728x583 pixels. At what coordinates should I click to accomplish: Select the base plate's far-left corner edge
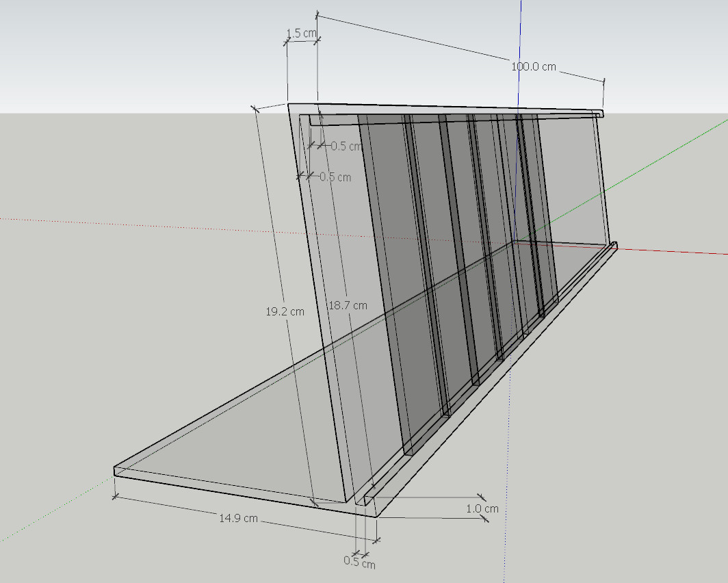(114, 471)
